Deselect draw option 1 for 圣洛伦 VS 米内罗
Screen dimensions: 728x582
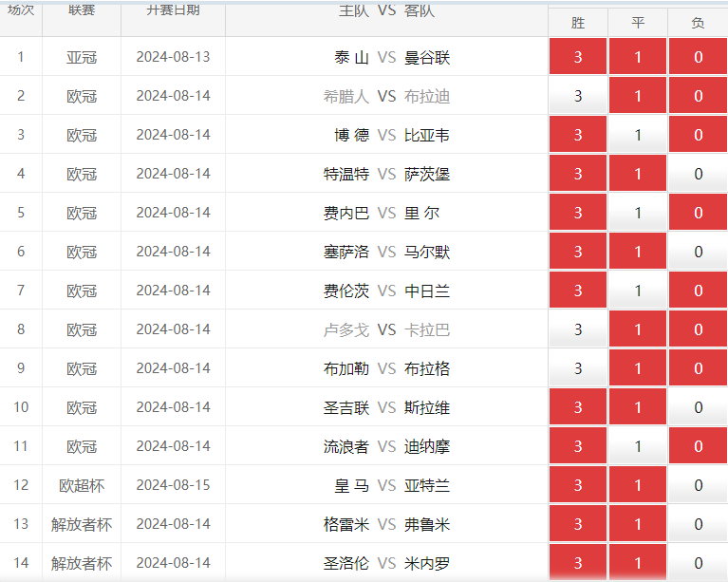pos(638,563)
